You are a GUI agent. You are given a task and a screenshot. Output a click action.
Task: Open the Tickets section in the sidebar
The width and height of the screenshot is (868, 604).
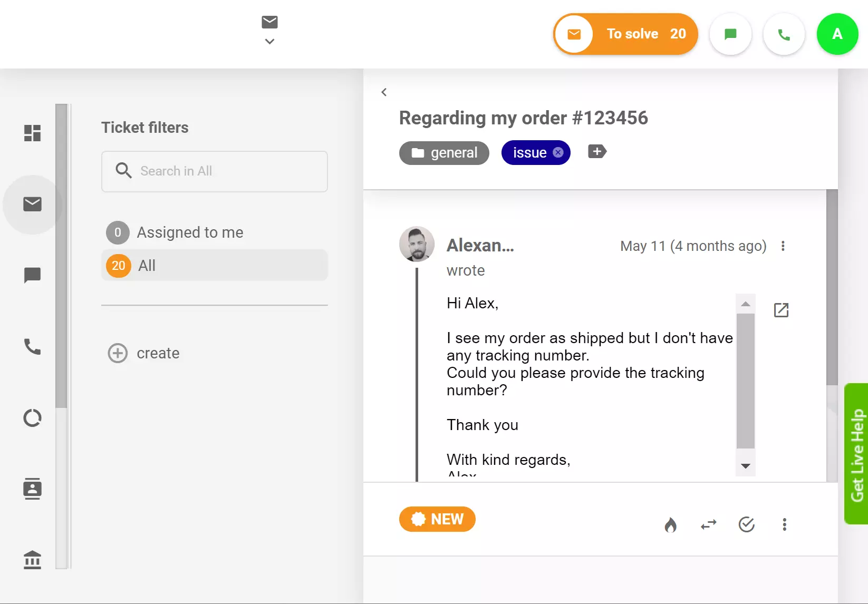tap(32, 204)
